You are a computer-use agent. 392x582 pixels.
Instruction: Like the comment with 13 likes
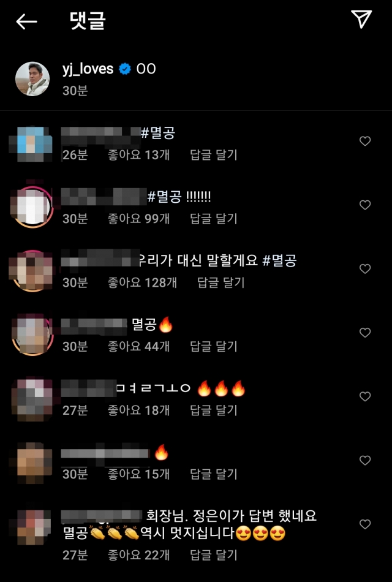click(365, 141)
